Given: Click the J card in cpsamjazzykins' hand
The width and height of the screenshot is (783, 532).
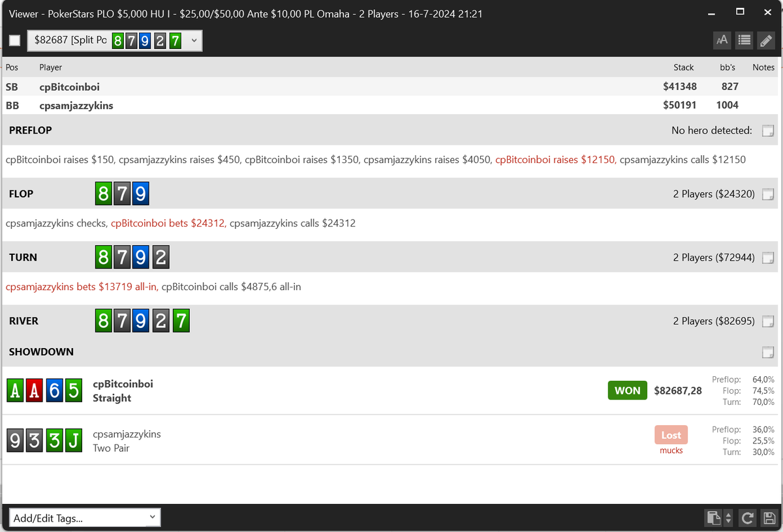Looking at the screenshot, I should pos(74,441).
